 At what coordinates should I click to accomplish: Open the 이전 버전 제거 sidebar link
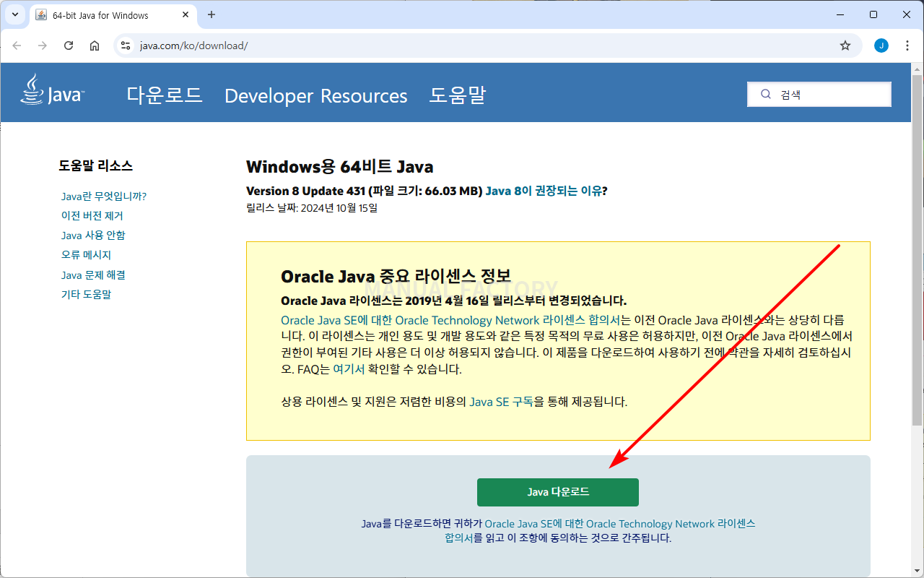(x=92, y=216)
